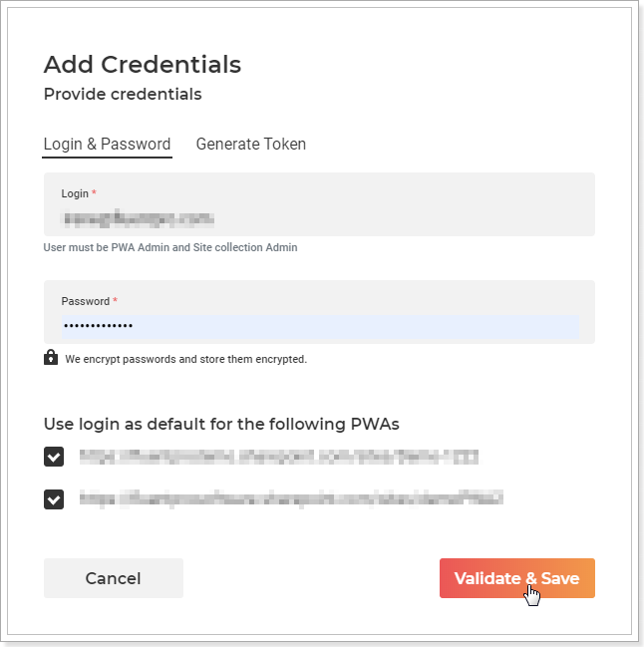Uncheck the second PWA checkbox

tap(54, 499)
